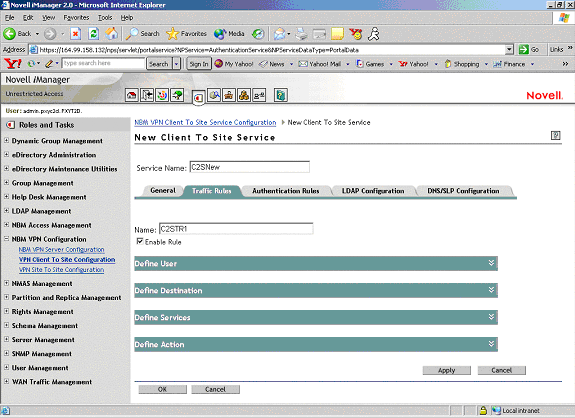Click the security lock icon in status bar

(483, 410)
